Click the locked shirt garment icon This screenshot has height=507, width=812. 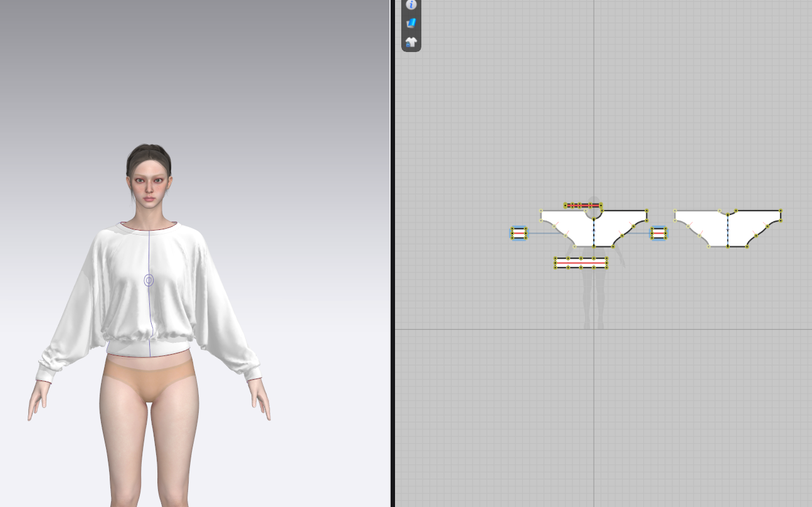(x=411, y=42)
